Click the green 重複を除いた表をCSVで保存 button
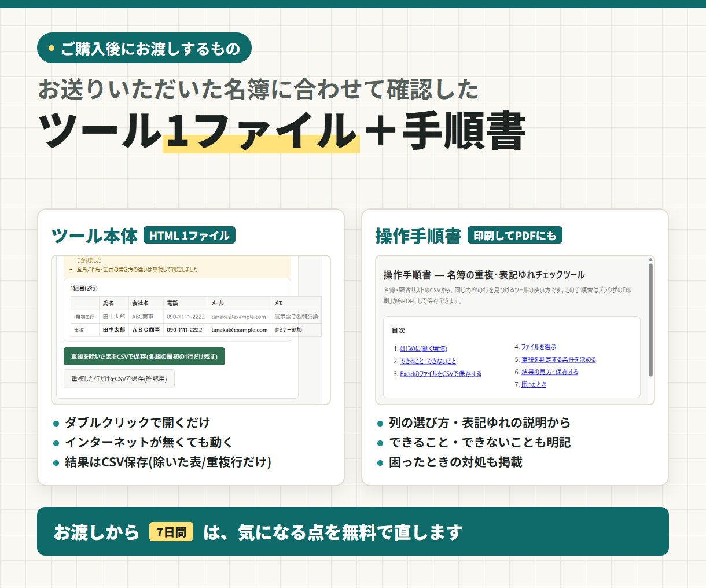Viewport: 706px width, 588px height. tap(144, 357)
